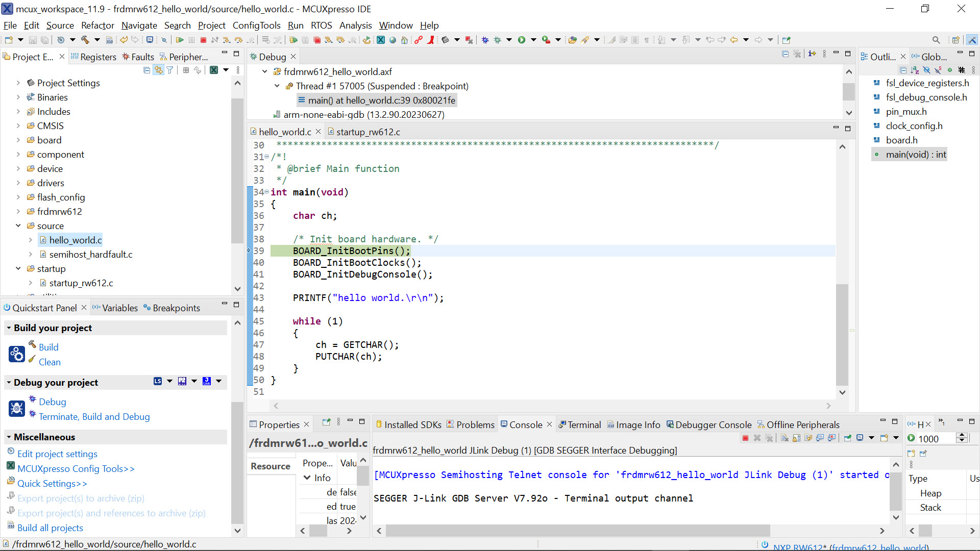Sort the Outline view alphabetically

(x=915, y=70)
